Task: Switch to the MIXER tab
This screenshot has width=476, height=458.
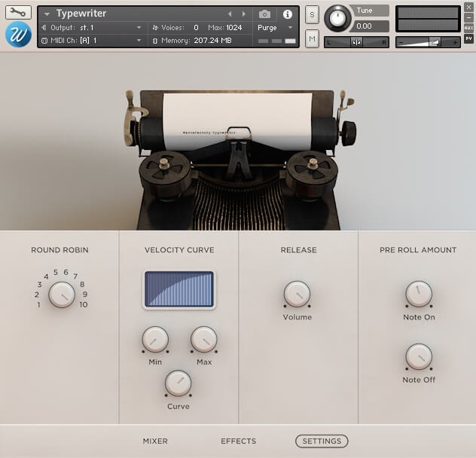Action: tap(155, 441)
